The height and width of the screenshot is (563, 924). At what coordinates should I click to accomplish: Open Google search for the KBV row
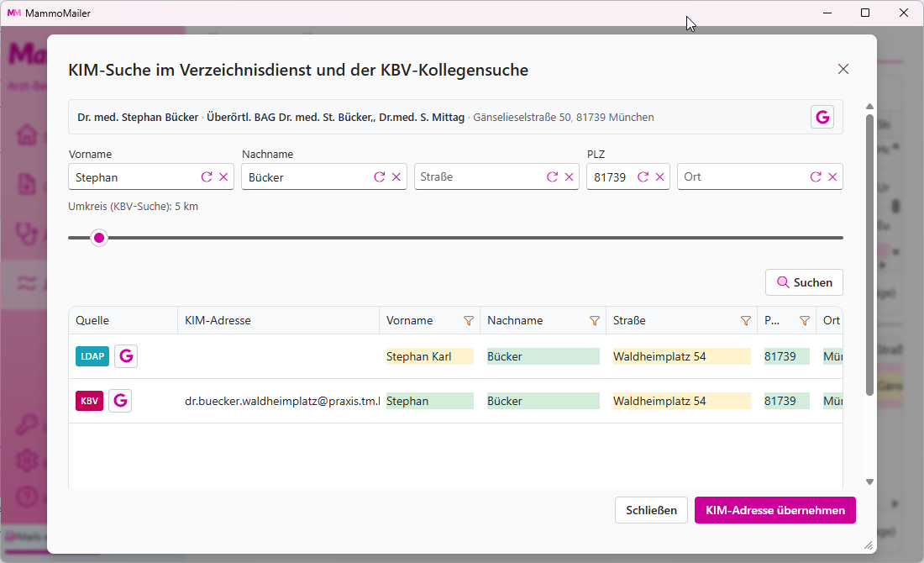coord(120,401)
